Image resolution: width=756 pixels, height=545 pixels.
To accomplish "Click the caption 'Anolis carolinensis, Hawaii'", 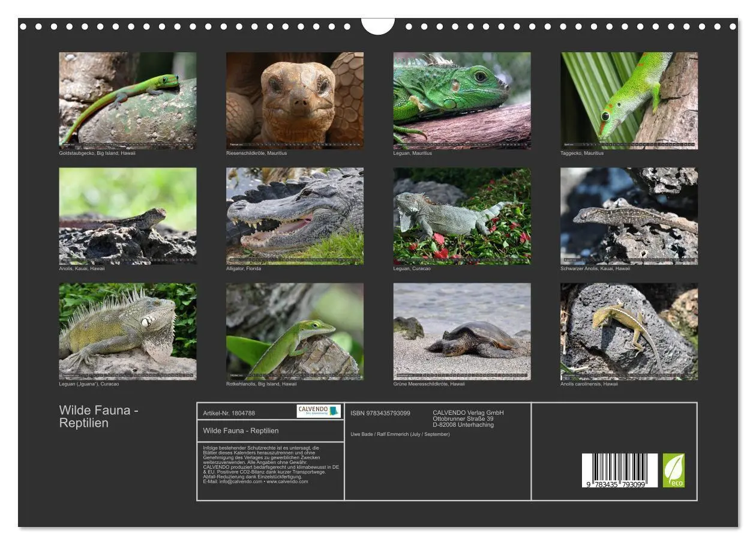I will [589, 384].
